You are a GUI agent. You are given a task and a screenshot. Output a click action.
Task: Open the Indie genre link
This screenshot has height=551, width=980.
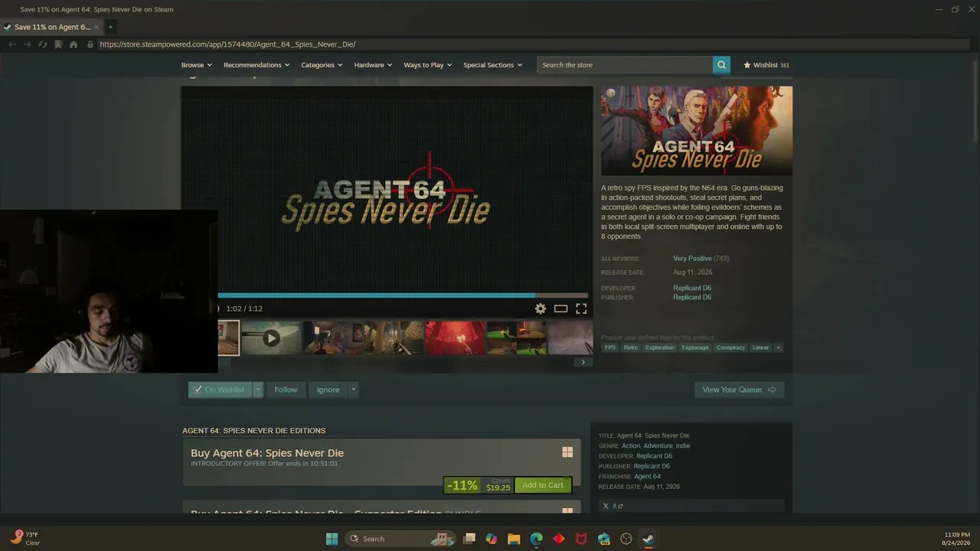[x=682, y=445]
